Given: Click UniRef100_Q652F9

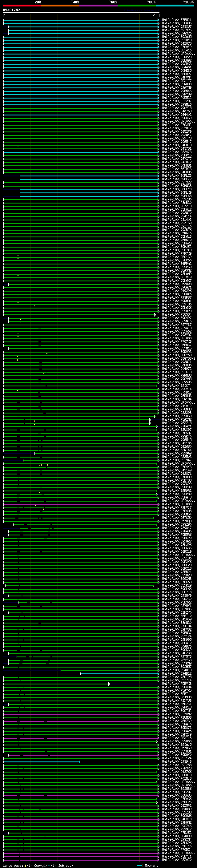Looking at the screenshot, I should [x=176, y=131].
